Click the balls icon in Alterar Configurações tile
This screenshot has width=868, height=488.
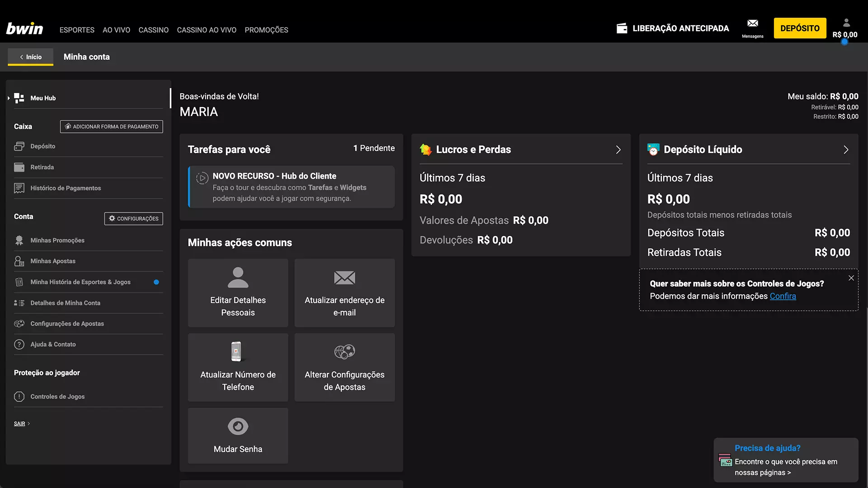[x=344, y=352]
